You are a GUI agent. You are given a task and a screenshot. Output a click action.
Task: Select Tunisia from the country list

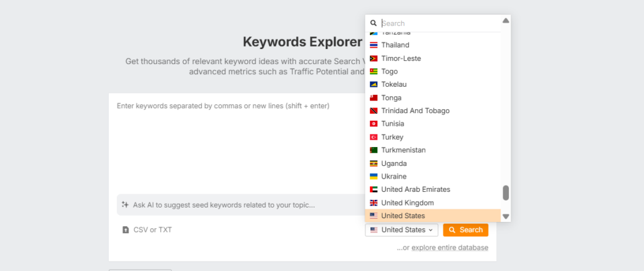tap(433, 124)
